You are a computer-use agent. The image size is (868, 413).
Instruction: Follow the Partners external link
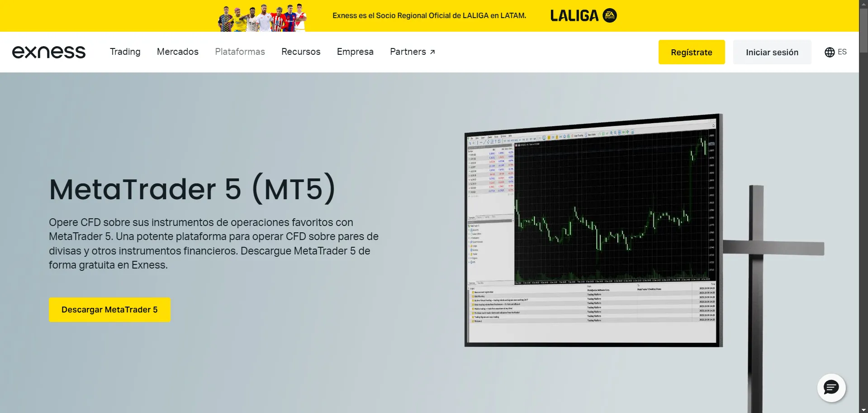pyautogui.click(x=413, y=52)
